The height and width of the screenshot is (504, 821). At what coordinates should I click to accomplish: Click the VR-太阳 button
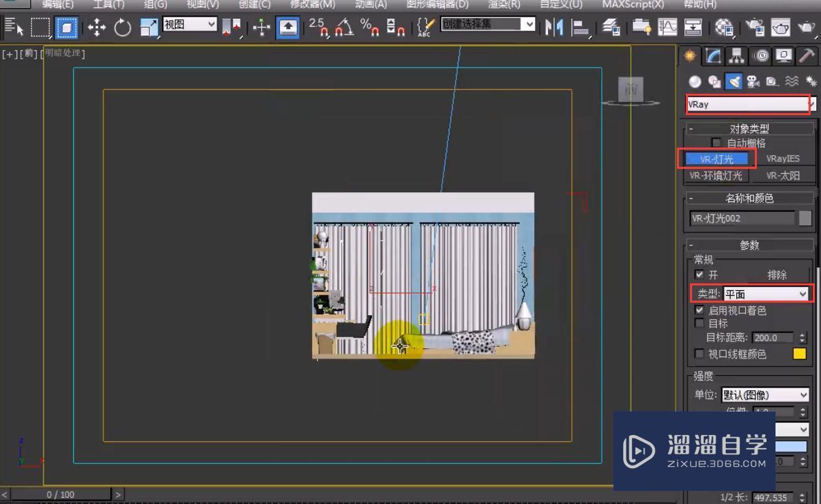point(783,176)
